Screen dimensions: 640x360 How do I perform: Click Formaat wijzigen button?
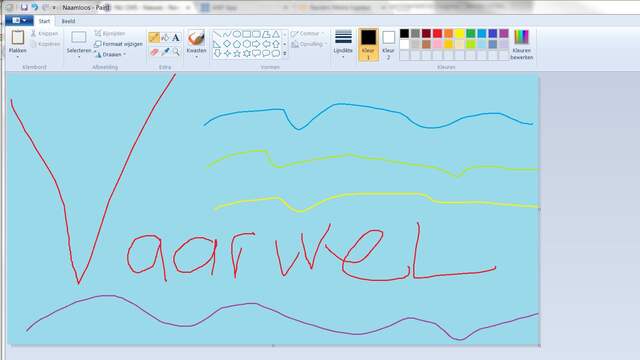[x=118, y=44]
